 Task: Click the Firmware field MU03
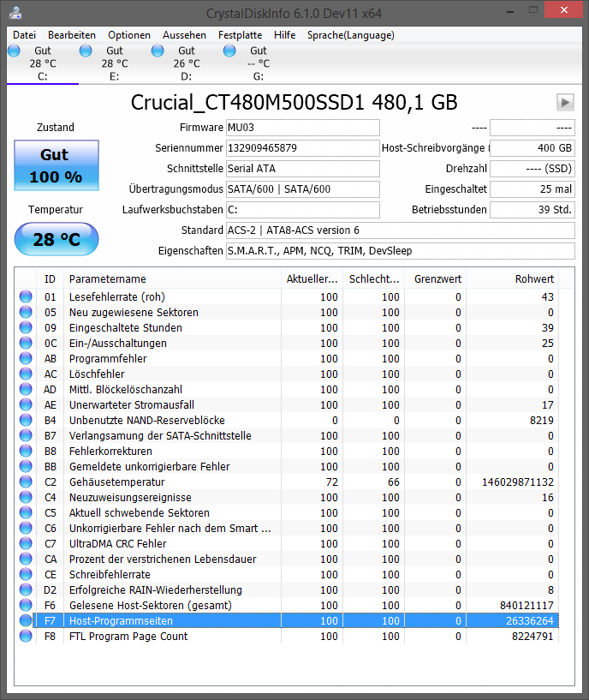click(303, 128)
